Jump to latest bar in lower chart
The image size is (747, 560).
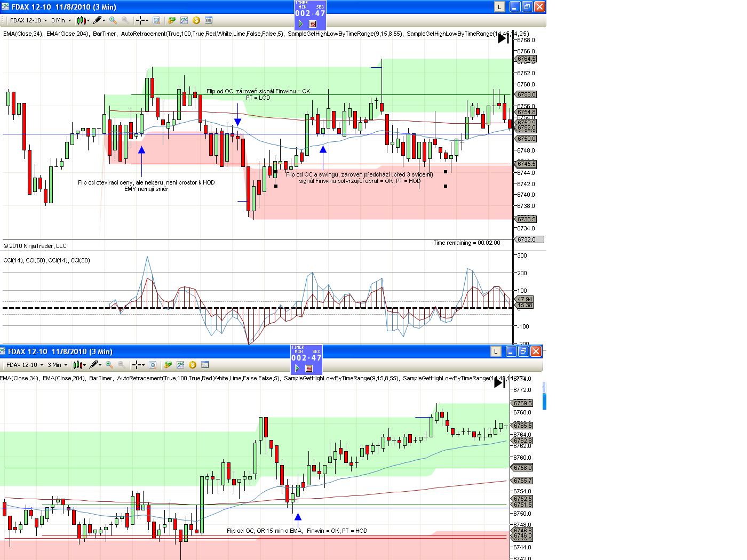pos(499,382)
